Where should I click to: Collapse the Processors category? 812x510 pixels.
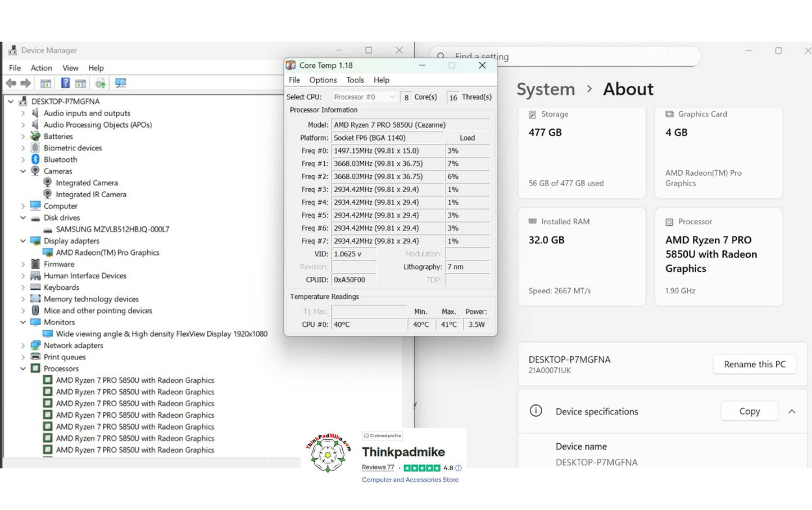coord(23,369)
